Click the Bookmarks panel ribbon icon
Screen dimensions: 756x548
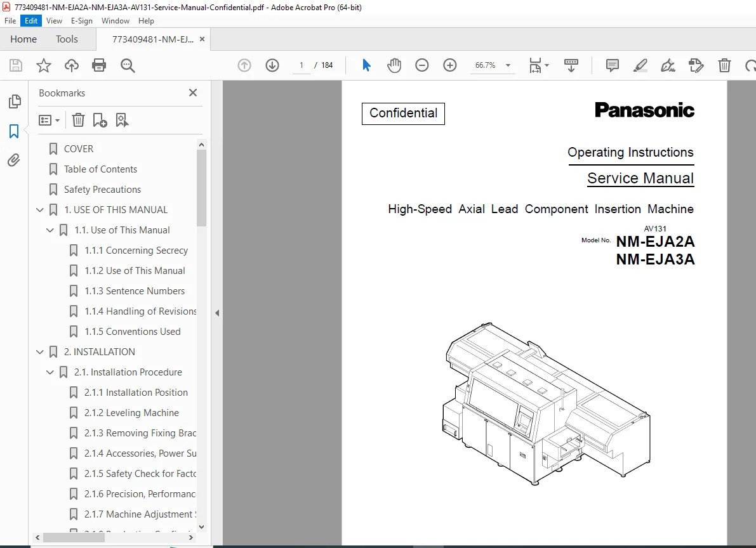(14, 131)
